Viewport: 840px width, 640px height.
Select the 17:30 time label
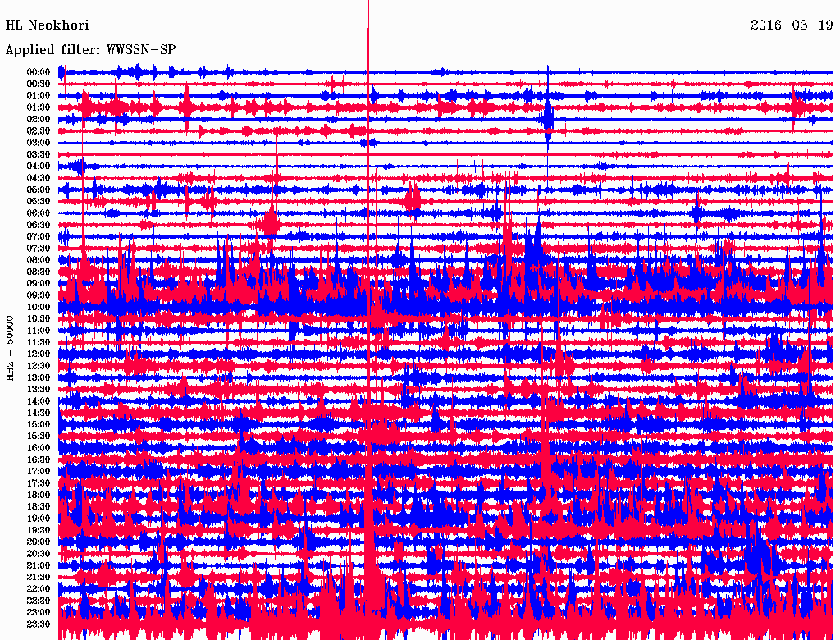coord(39,483)
